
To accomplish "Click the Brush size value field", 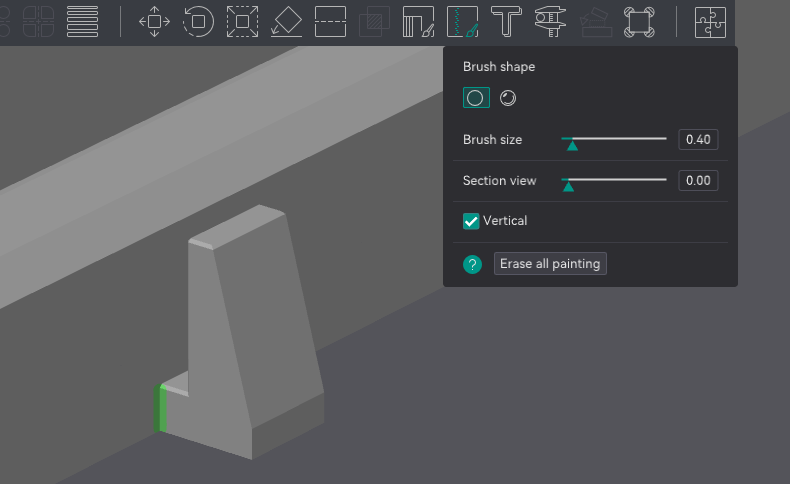I will point(697,140).
